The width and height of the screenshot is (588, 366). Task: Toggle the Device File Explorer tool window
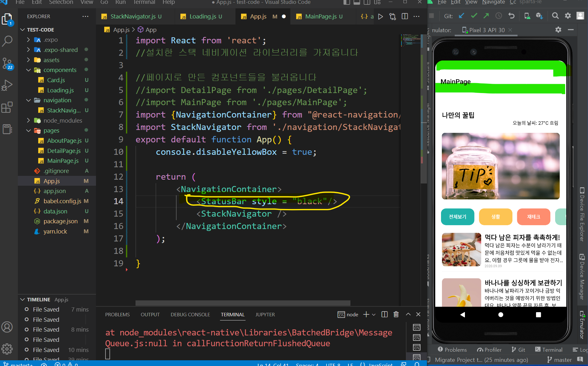582,214
